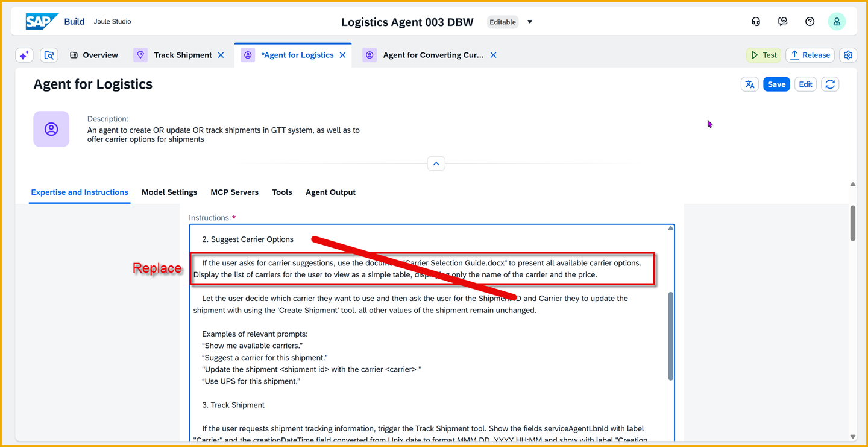This screenshot has width=868, height=447.
Task: Switch to the Overview tab
Action: coord(94,55)
